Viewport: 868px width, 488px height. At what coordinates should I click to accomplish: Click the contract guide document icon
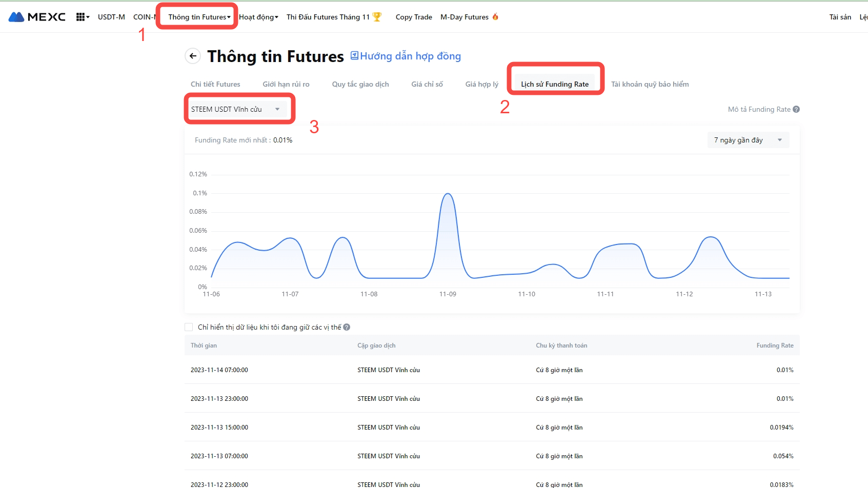tap(354, 55)
